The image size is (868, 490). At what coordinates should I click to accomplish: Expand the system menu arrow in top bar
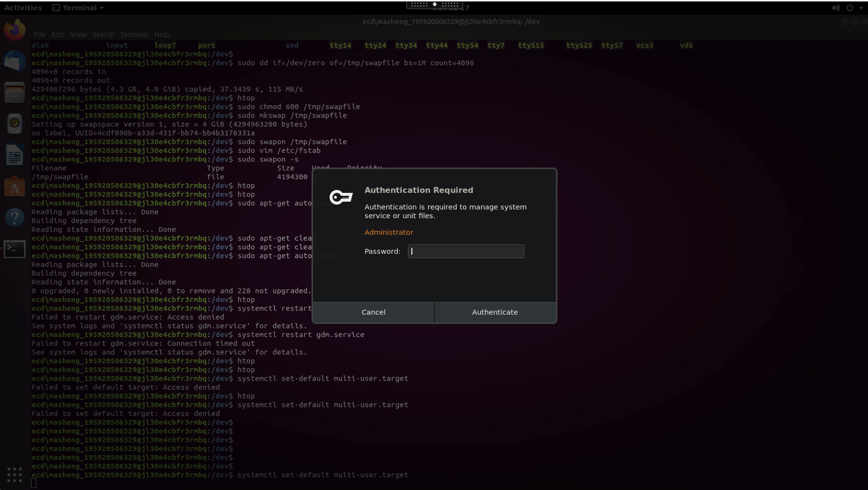click(861, 8)
